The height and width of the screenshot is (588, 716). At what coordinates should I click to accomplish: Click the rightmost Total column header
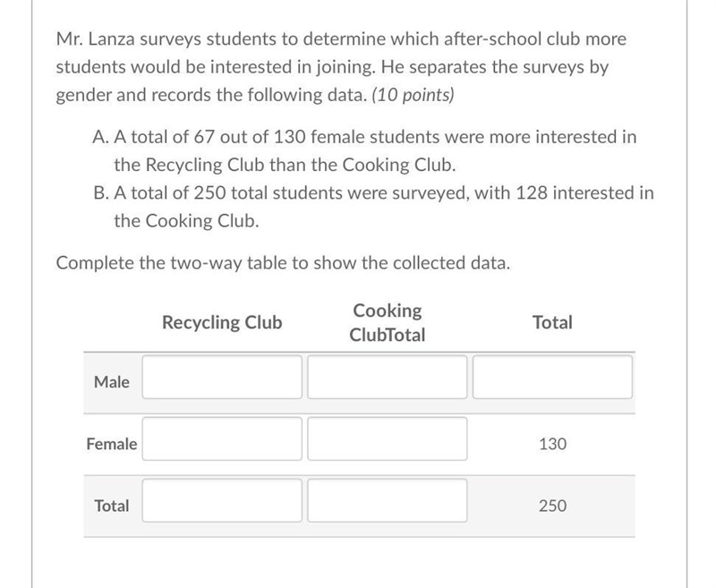[552, 322]
